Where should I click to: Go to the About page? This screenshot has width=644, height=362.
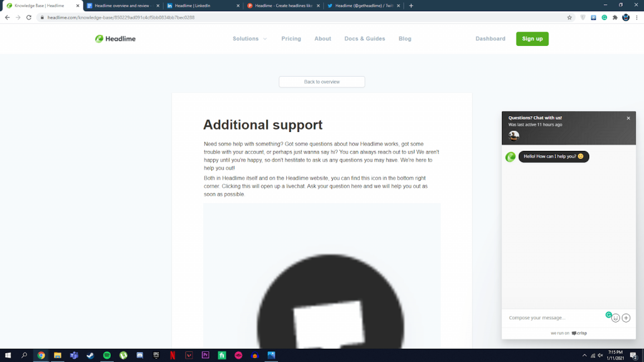tap(323, 38)
